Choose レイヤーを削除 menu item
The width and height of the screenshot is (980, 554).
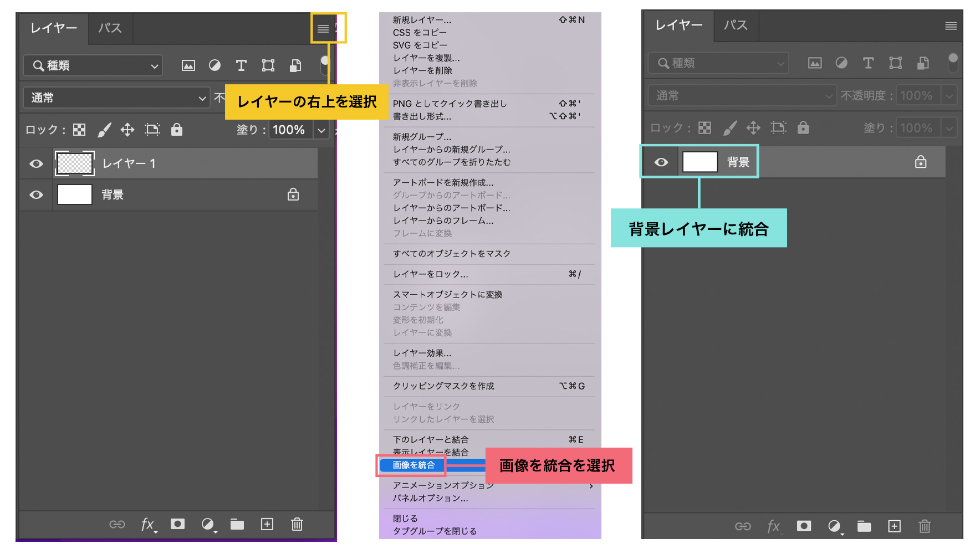click(x=422, y=71)
